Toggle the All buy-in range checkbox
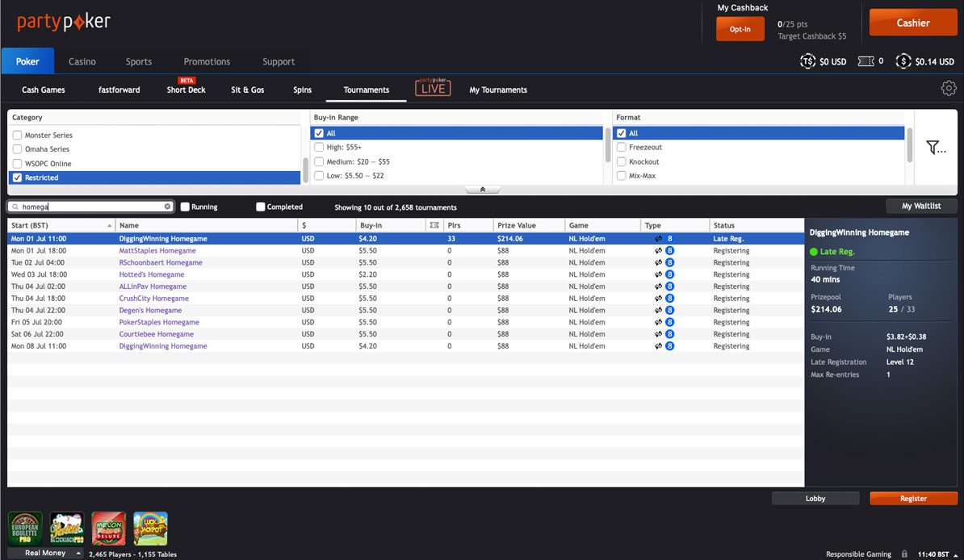 coord(318,133)
